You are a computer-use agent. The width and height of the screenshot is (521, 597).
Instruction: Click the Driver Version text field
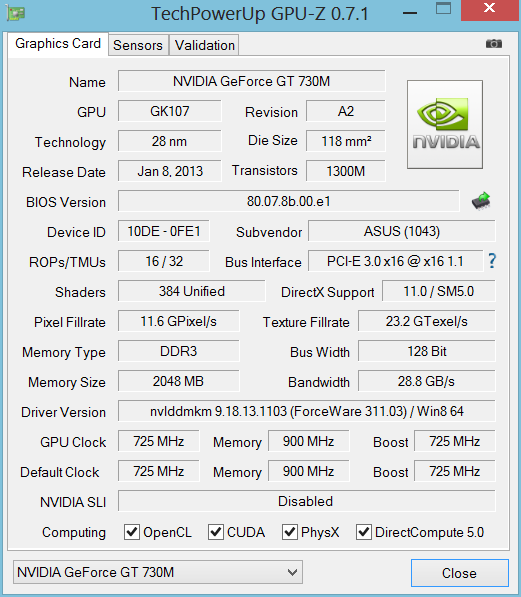pyautogui.click(x=307, y=411)
